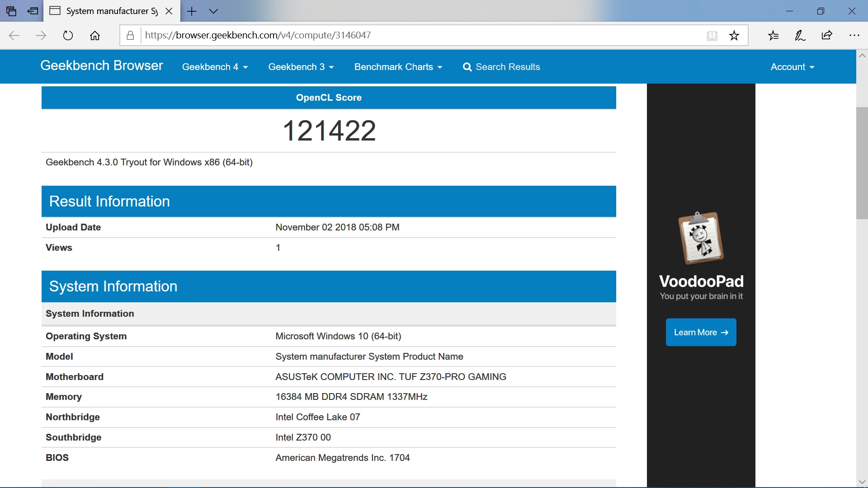
Task: Click the Operating System label
Action: pyautogui.click(x=86, y=336)
